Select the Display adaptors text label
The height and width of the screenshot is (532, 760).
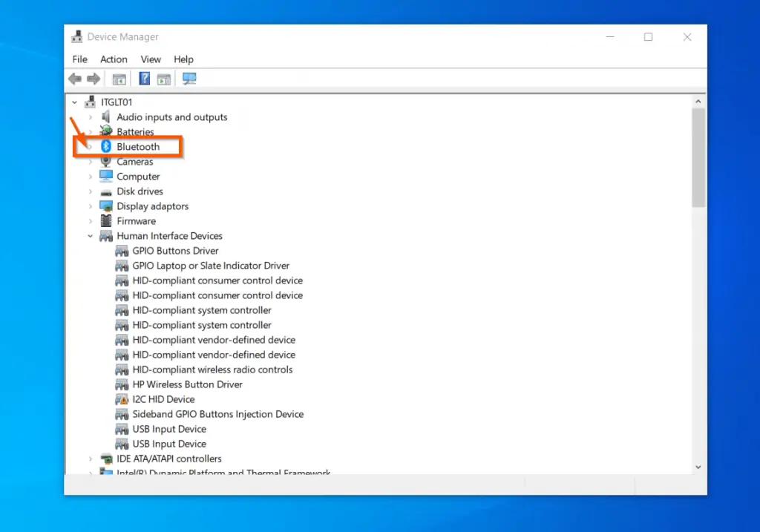pyautogui.click(x=153, y=206)
